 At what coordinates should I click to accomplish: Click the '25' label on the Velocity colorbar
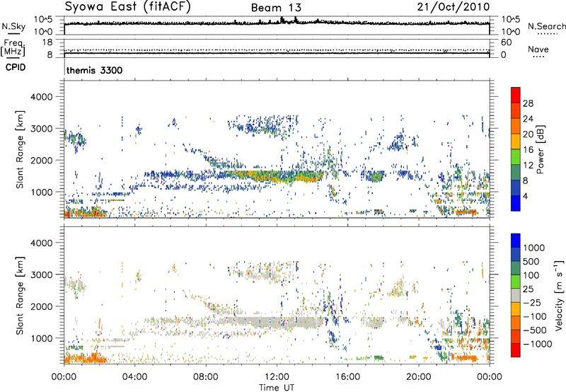tap(529, 289)
